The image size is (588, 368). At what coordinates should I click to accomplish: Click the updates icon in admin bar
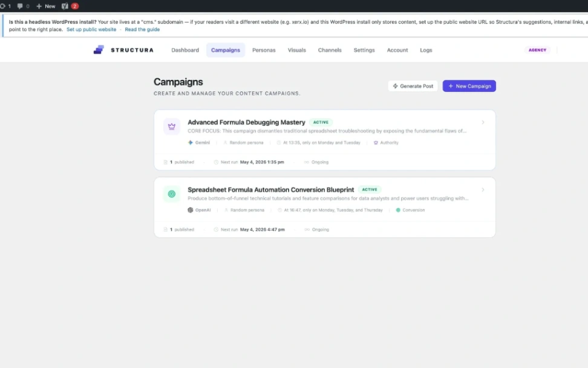pyautogui.click(x=2, y=6)
